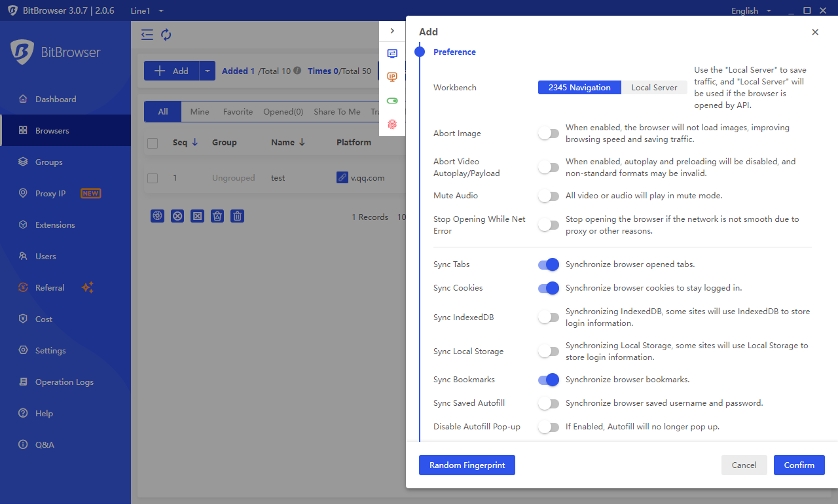
Task: Jump to the red fingerprint section icon
Action: point(392,124)
